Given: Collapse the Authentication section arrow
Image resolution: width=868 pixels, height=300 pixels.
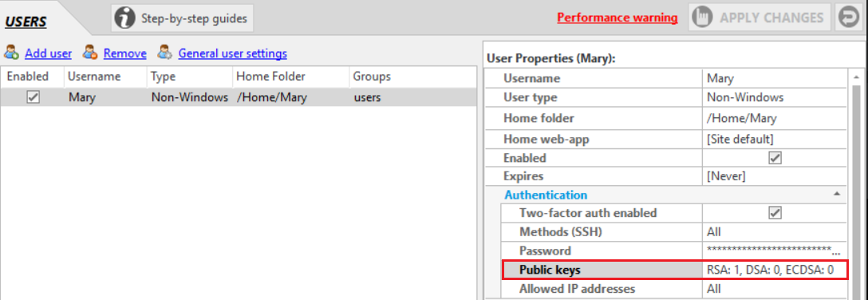Looking at the screenshot, I should click(837, 194).
